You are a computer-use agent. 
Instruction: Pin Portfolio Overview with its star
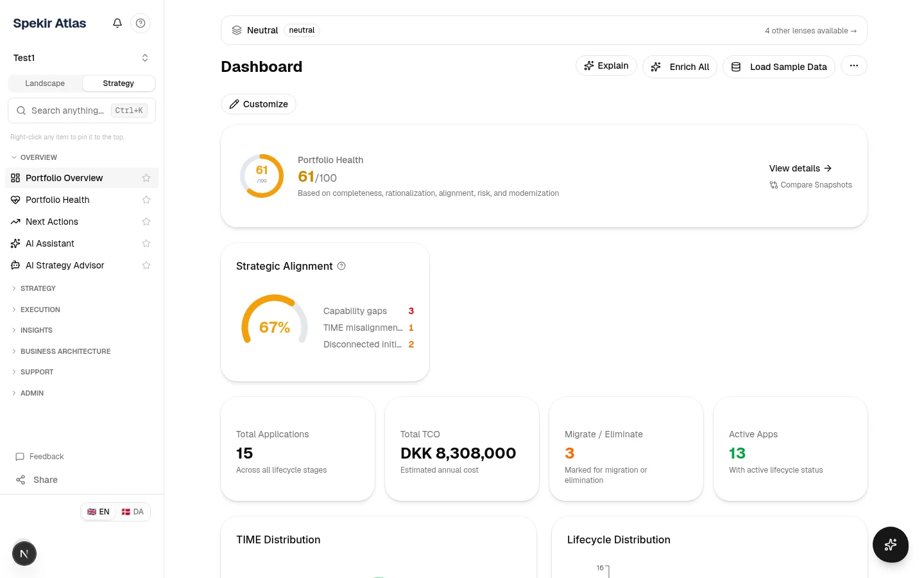[146, 178]
